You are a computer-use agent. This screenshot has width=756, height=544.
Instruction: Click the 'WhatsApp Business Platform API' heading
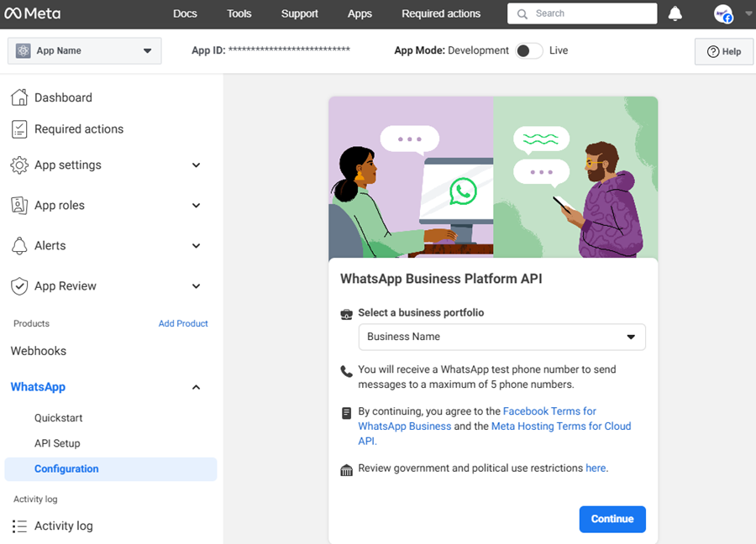tap(441, 279)
